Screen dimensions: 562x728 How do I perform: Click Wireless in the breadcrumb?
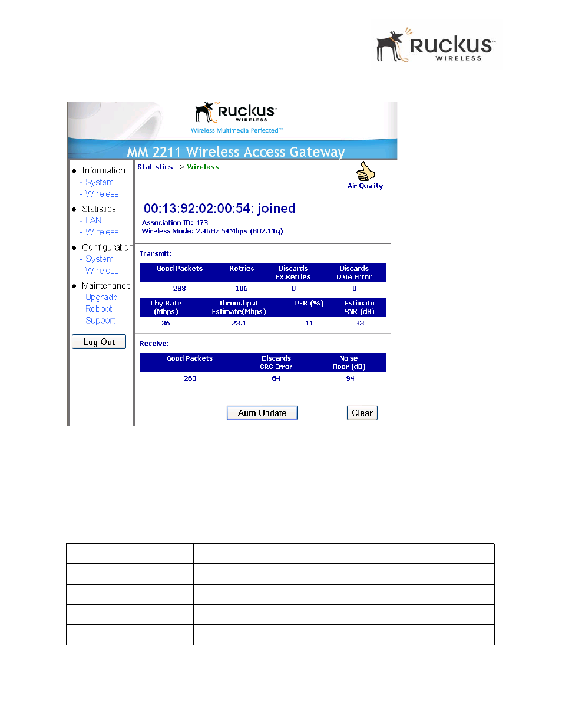[x=203, y=167]
